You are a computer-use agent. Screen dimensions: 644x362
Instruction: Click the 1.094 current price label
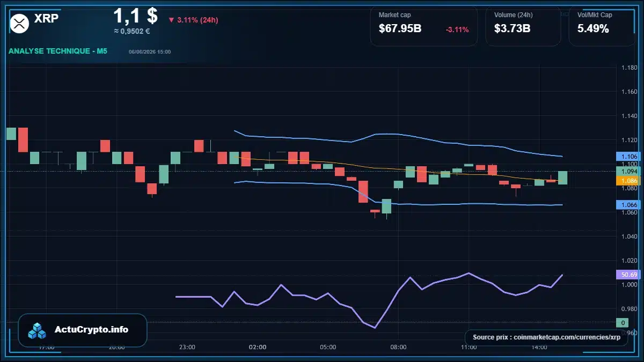(628, 171)
